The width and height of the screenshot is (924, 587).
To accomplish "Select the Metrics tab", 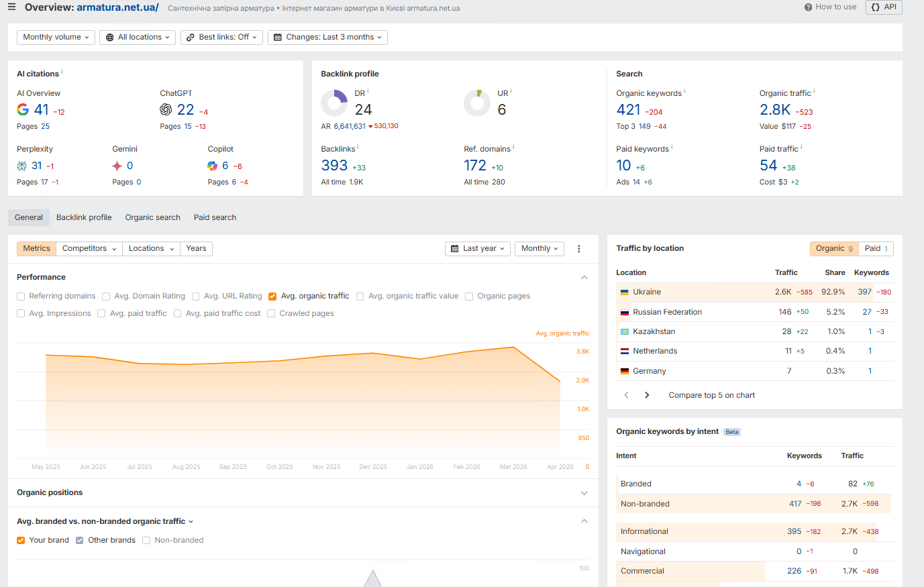I will click(37, 249).
